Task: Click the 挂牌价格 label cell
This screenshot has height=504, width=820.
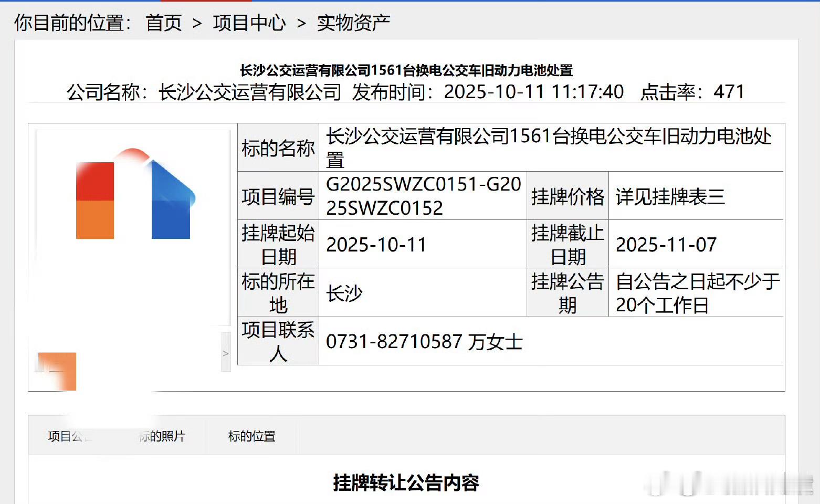Action: pyautogui.click(x=568, y=196)
